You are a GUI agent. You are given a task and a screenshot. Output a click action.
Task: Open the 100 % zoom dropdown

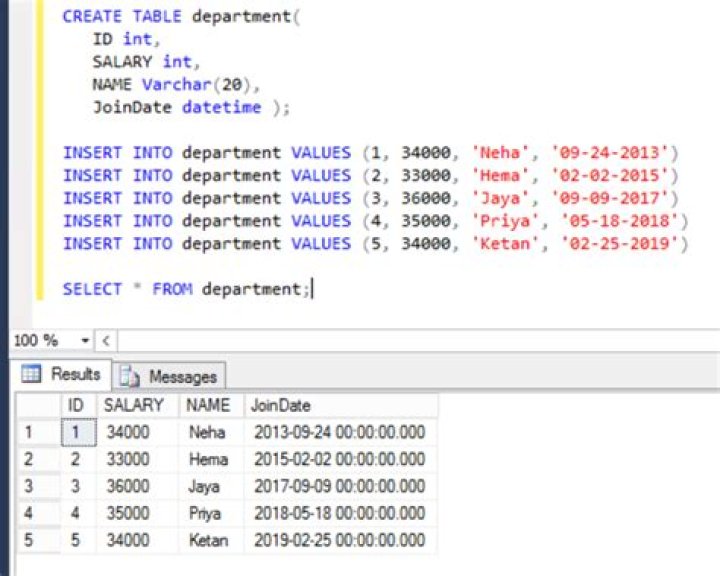coord(85,341)
